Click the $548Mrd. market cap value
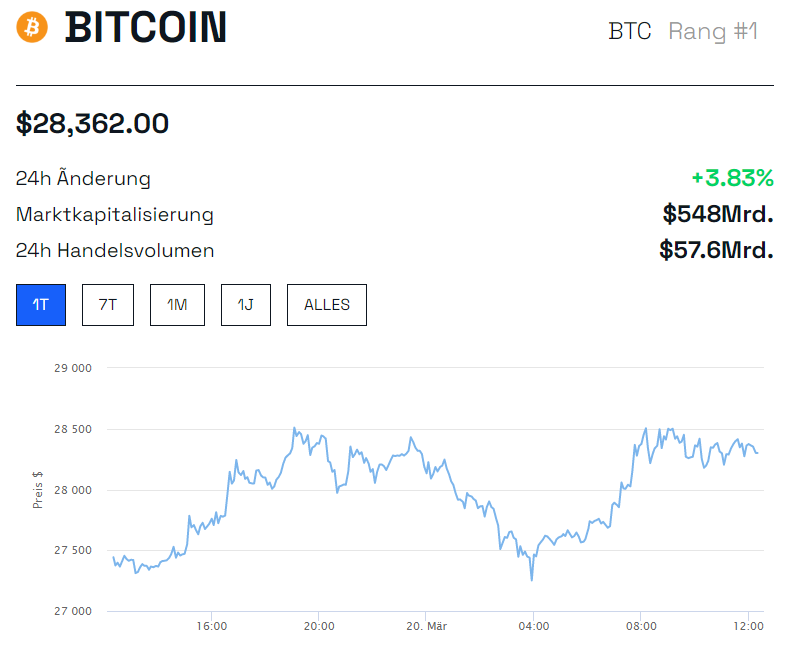801x660 pixels. click(718, 215)
